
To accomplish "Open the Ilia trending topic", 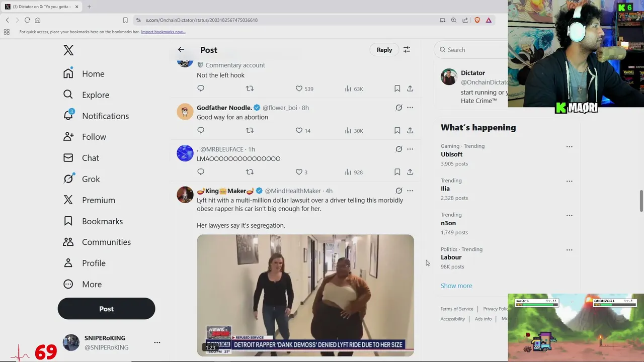I will coord(445,189).
